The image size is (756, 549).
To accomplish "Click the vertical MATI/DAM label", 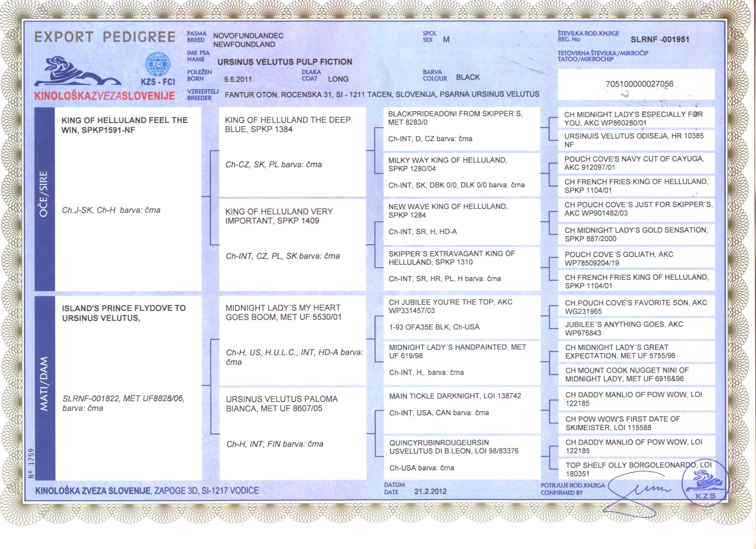I will click(x=44, y=384).
